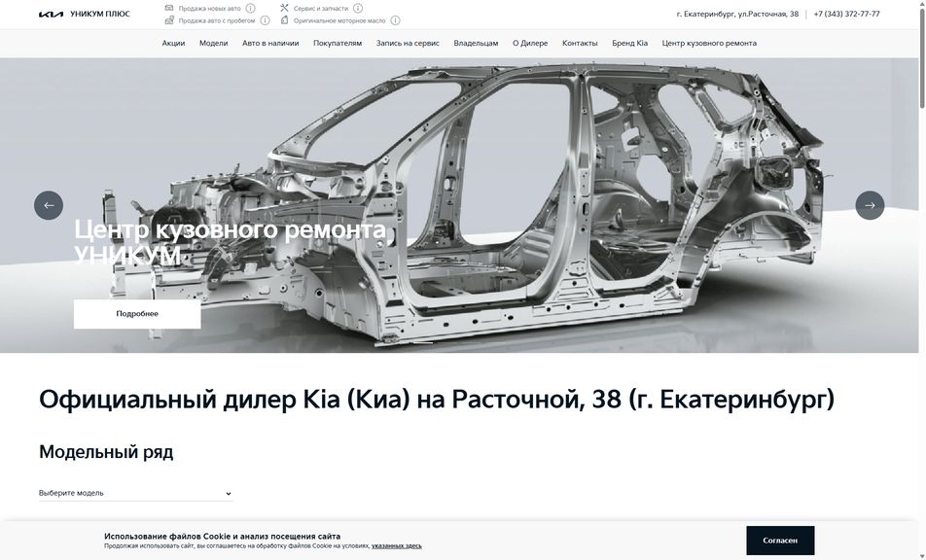Click the service and parts tools icon
The width and height of the screenshot is (926, 560).
coord(284,8)
